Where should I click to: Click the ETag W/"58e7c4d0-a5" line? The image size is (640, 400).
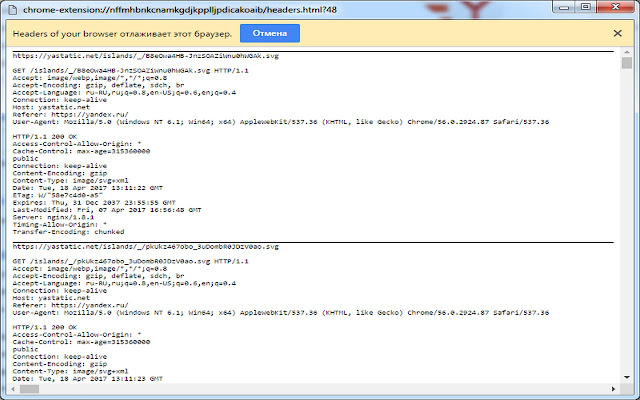[58, 195]
